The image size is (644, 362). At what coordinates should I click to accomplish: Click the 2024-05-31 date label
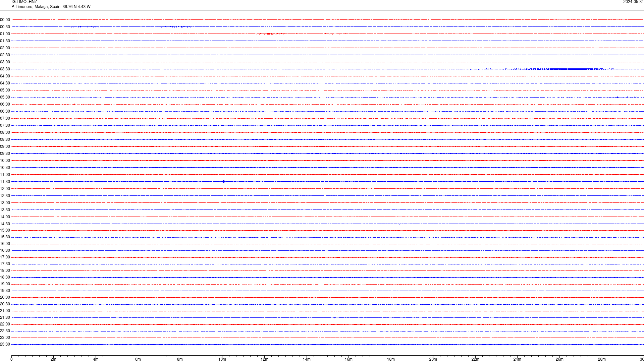[x=633, y=2]
